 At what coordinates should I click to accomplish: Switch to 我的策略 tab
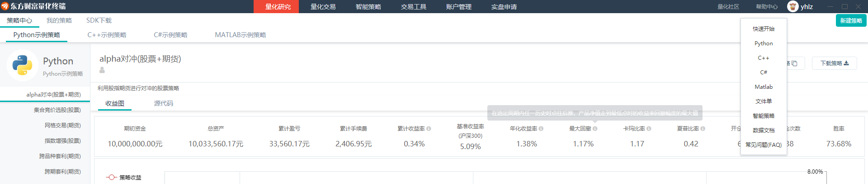(x=59, y=20)
